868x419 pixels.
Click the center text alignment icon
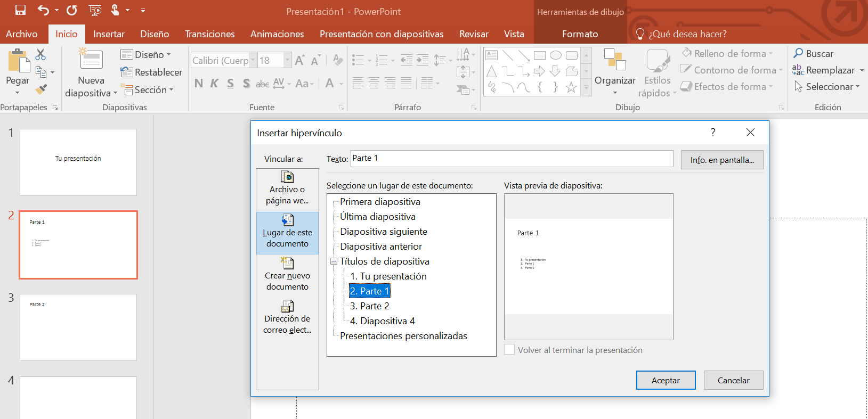(x=374, y=83)
